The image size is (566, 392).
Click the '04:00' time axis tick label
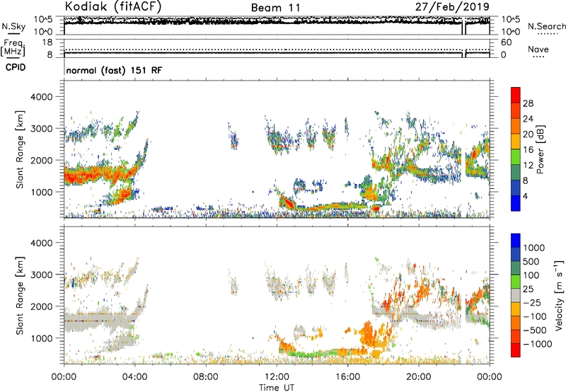[134, 377]
